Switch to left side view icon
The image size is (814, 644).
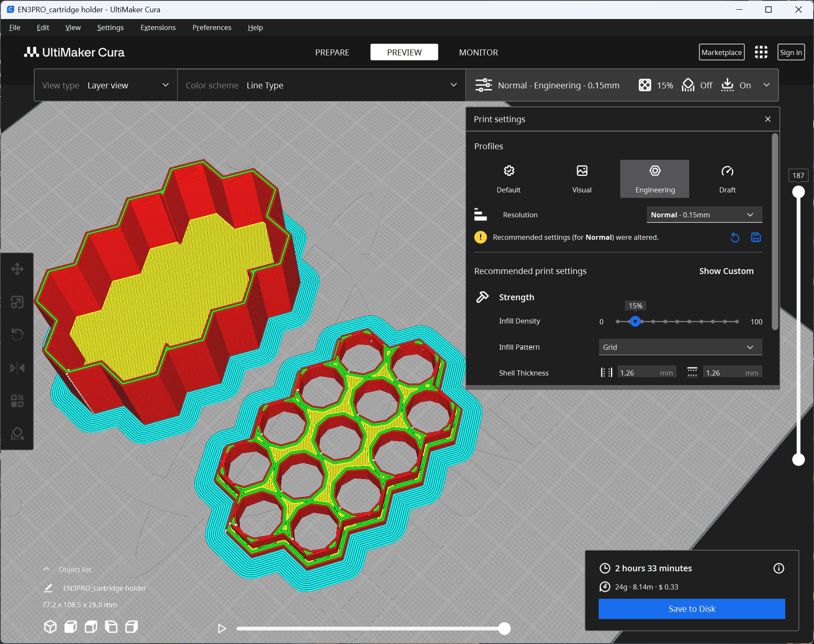pyautogui.click(x=111, y=627)
